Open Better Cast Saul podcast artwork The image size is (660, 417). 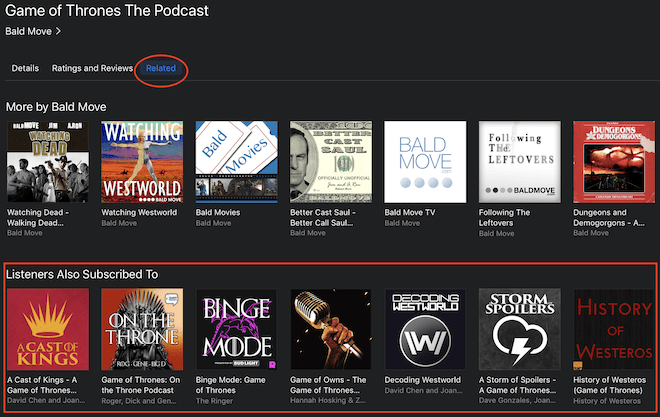331,162
